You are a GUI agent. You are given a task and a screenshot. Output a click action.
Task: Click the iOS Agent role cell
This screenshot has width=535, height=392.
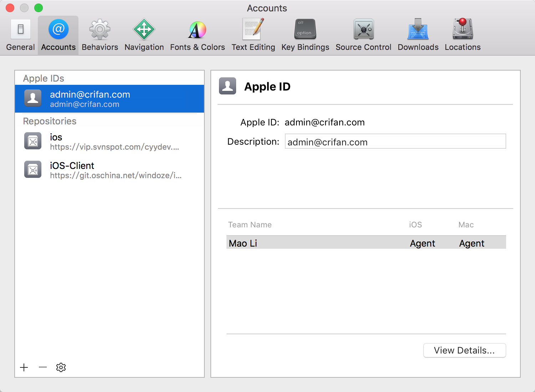pos(423,243)
